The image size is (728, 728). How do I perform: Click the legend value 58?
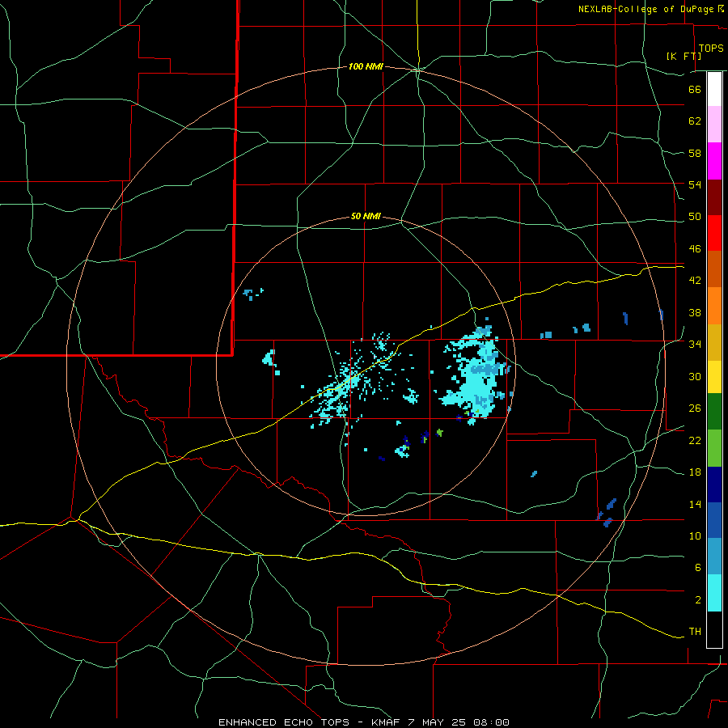pyautogui.click(x=695, y=153)
